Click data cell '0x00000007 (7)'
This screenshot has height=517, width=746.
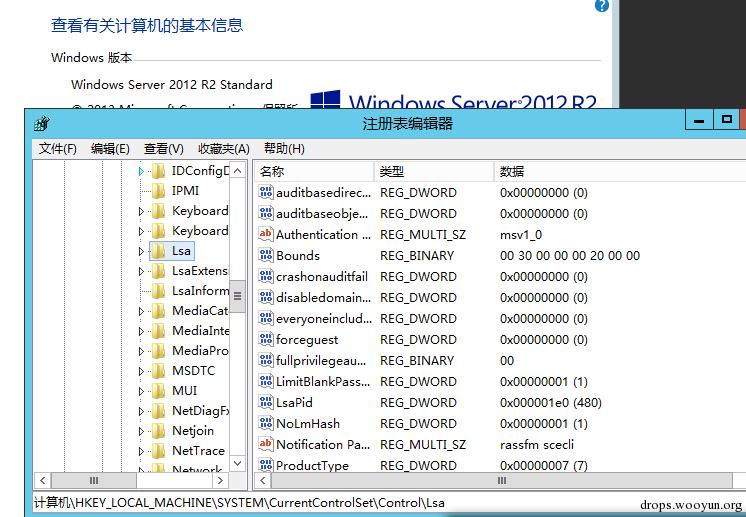pyautogui.click(x=543, y=465)
